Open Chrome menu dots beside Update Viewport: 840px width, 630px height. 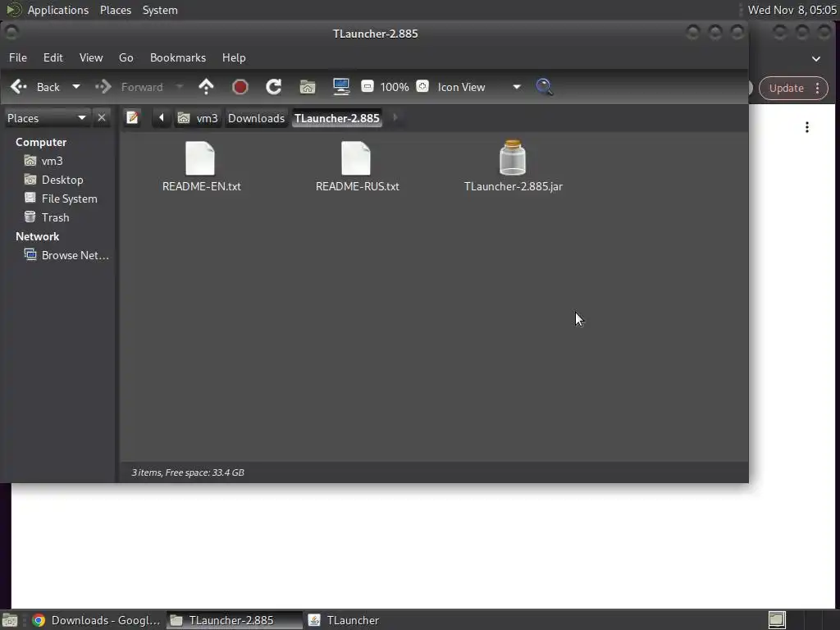tap(818, 88)
